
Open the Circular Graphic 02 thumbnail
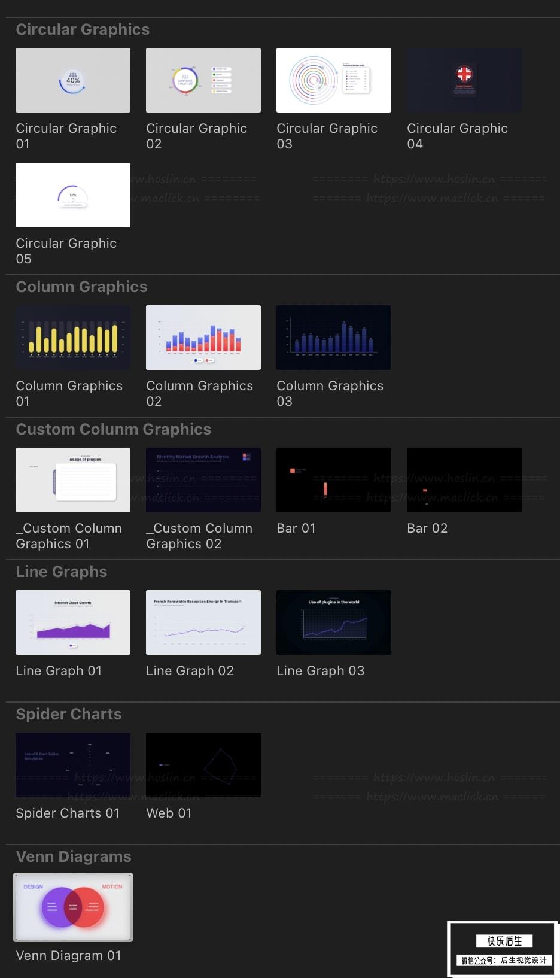[x=203, y=80]
